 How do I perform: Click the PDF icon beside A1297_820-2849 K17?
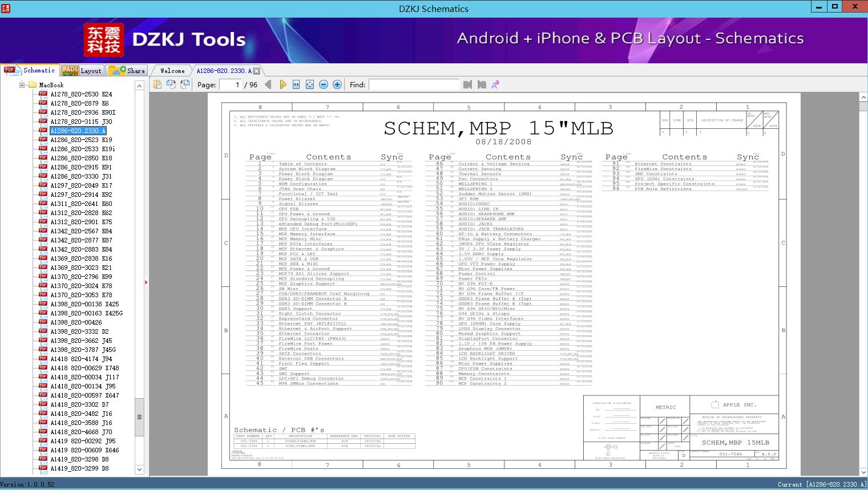[x=43, y=185]
